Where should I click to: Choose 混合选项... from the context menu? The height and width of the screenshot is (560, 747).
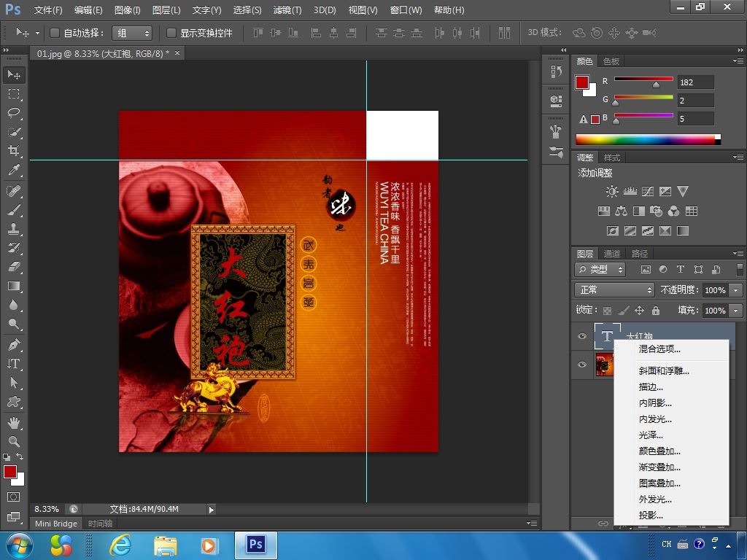coord(671,349)
